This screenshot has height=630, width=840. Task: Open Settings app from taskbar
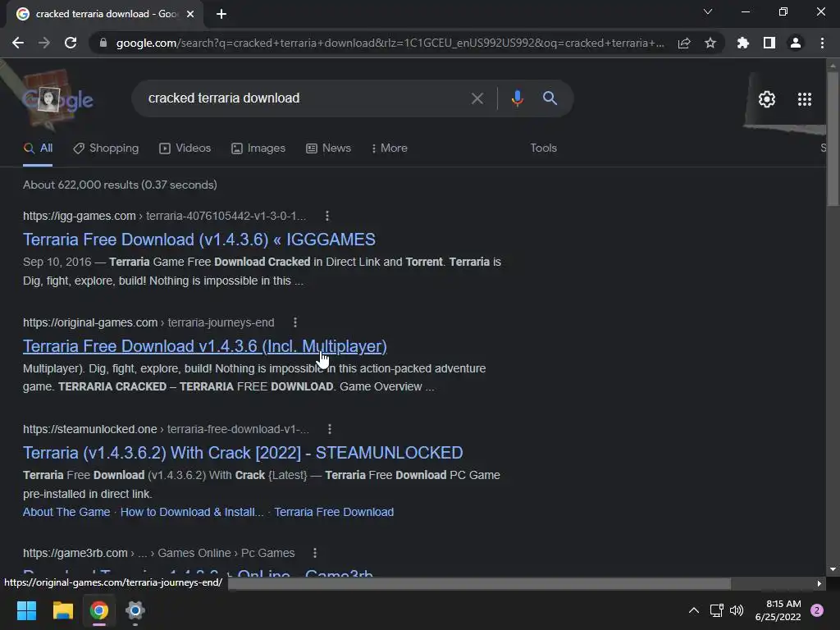click(135, 610)
